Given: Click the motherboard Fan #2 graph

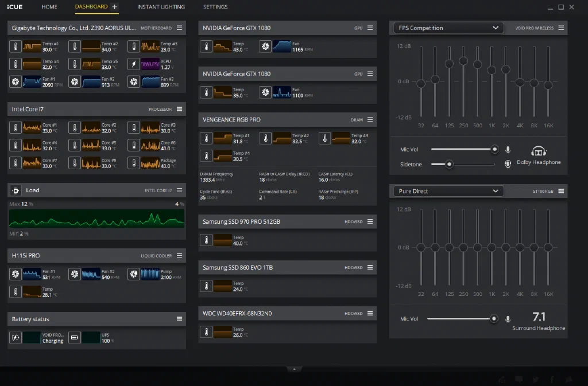Looking at the screenshot, I should coord(91,81).
